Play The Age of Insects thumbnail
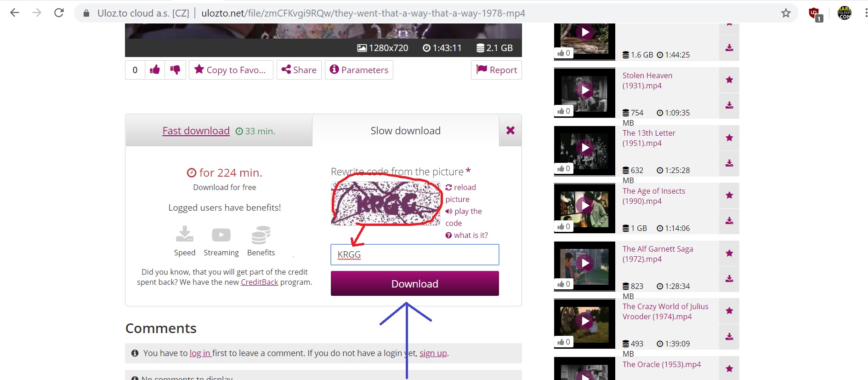 [584, 205]
